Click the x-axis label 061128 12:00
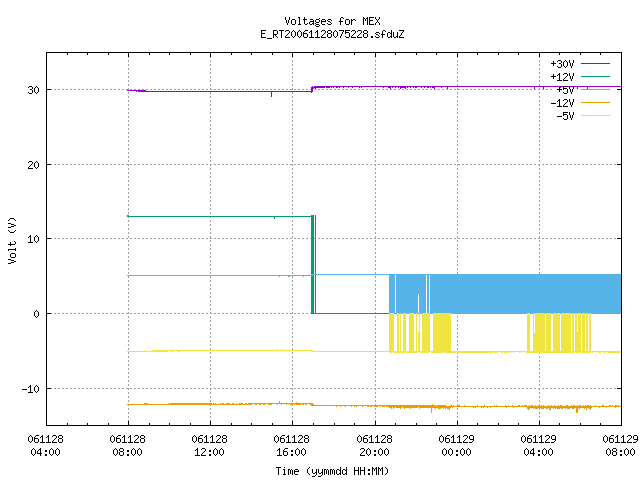This screenshot has width=640, height=480. (x=209, y=446)
